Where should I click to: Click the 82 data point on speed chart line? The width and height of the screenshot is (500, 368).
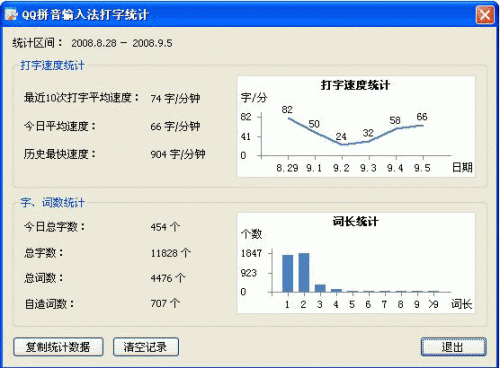289,118
